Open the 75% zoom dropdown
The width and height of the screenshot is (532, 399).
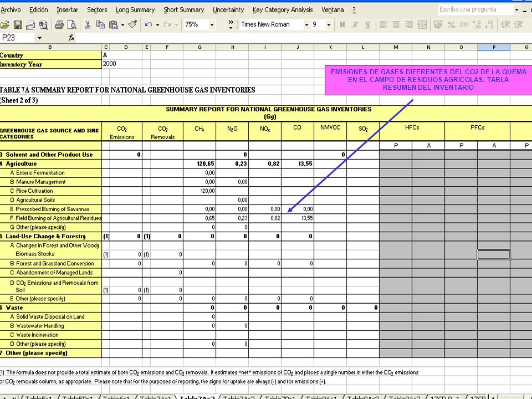click(x=212, y=24)
